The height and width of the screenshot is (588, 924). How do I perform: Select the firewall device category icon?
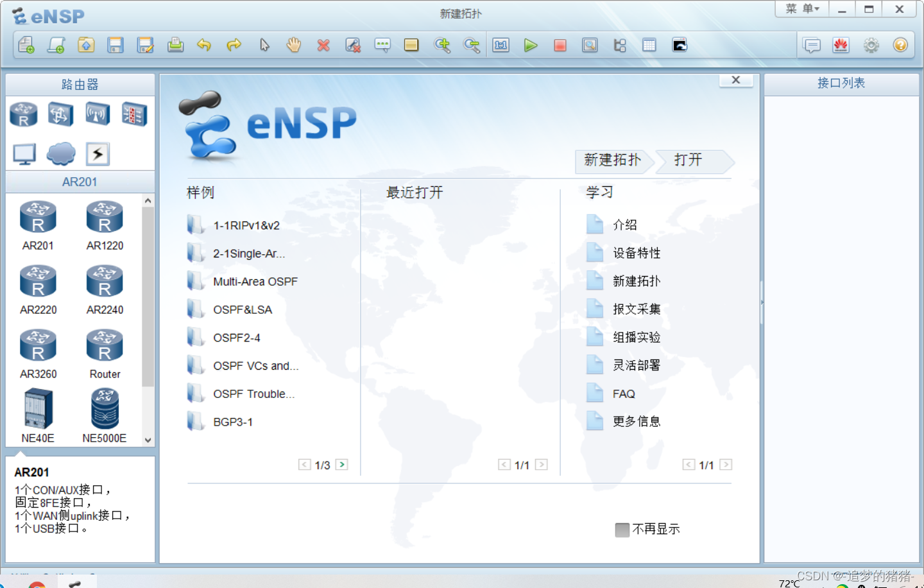pyautogui.click(x=134, y=115)
